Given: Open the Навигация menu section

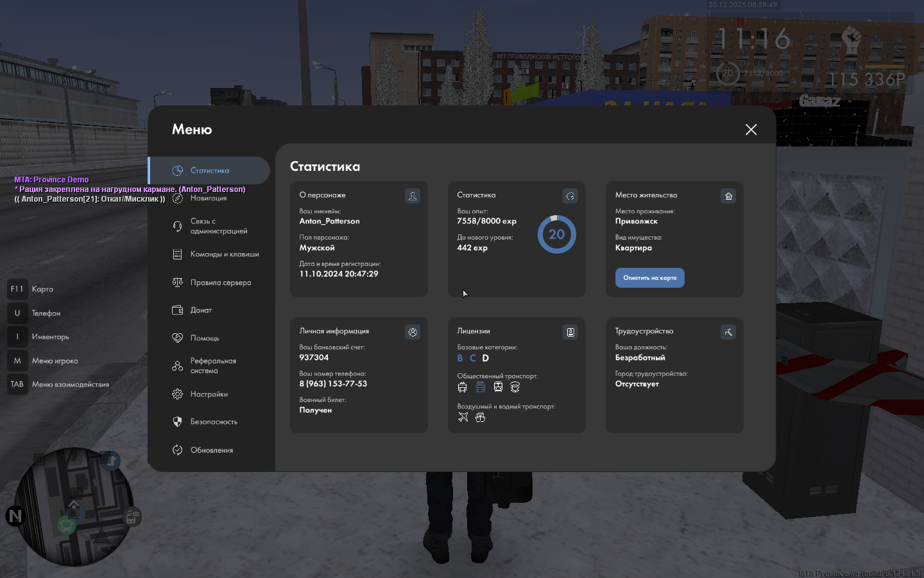Looking at the screenshot, I should coord(209,198).
